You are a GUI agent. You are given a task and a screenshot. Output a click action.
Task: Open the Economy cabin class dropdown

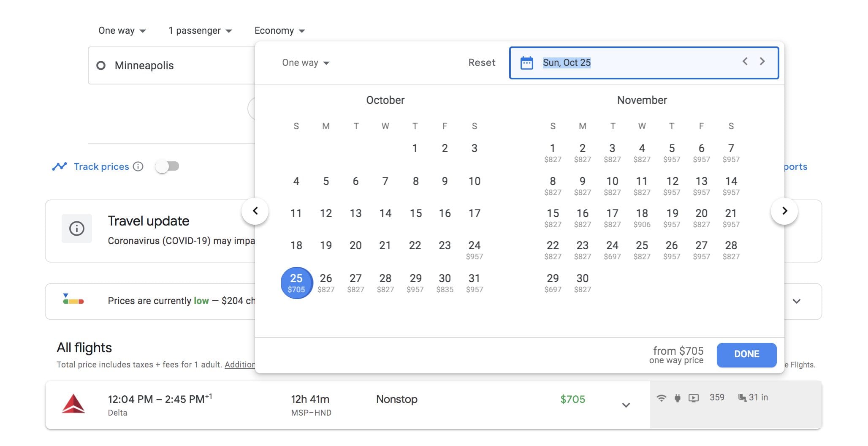(x=279, y=30)
